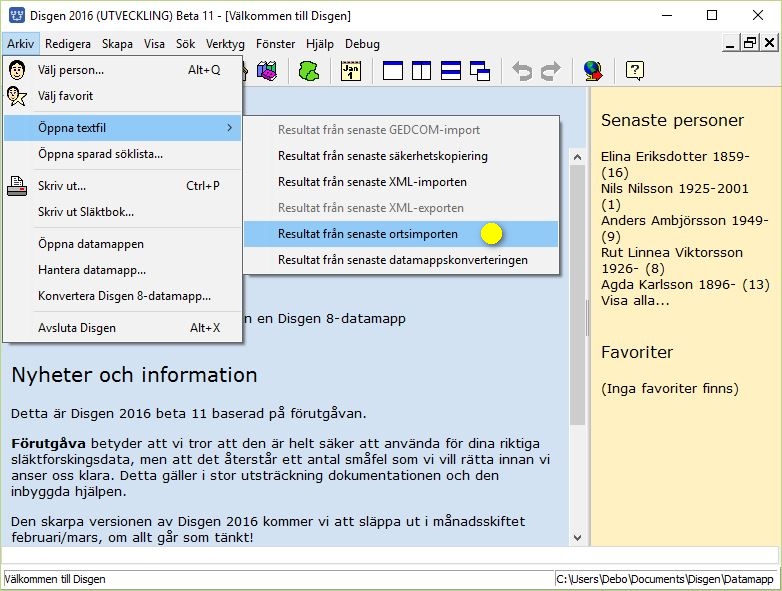782x591 pixels.
Task: Click the datamapp path in status bar
Action: point(665,579)
